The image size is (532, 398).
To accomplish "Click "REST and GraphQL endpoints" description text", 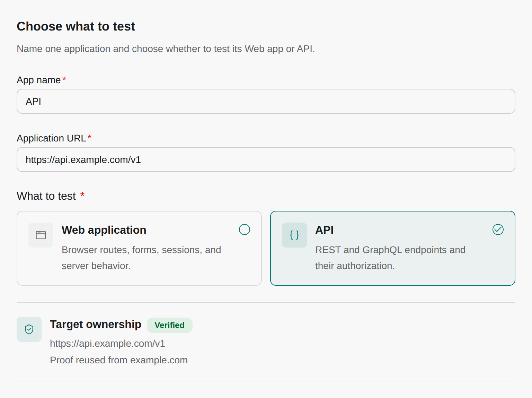I will [390, 258].
